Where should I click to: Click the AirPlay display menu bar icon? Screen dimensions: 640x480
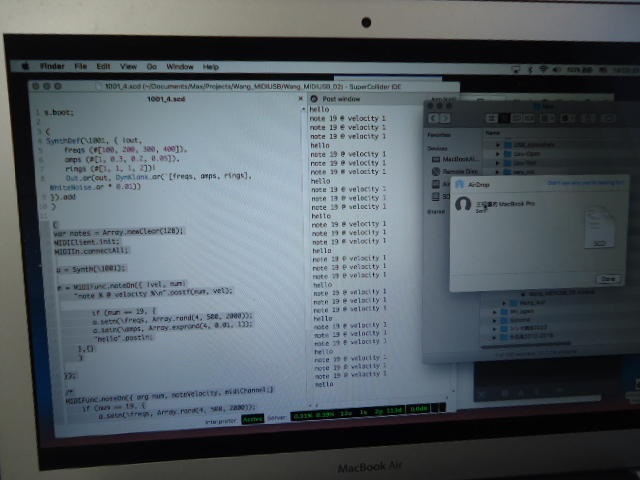[x=516, y=70]
